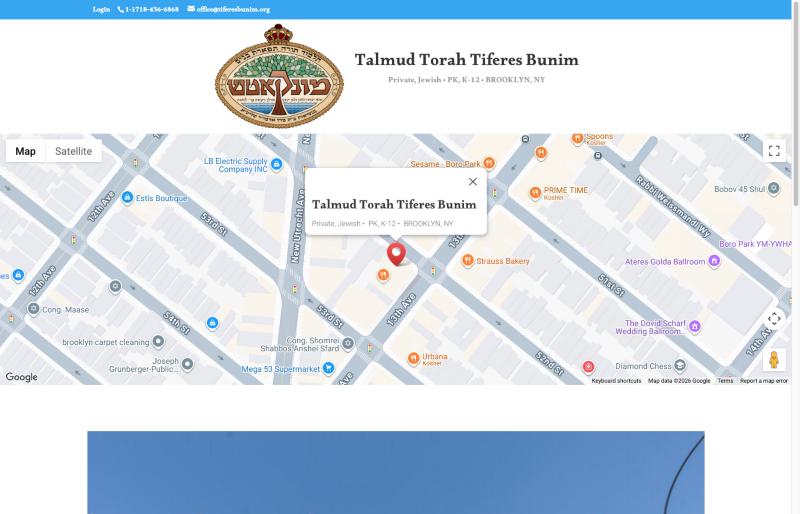Select the Street View pegman icon
800x514 pixels.
click(774, 359)
